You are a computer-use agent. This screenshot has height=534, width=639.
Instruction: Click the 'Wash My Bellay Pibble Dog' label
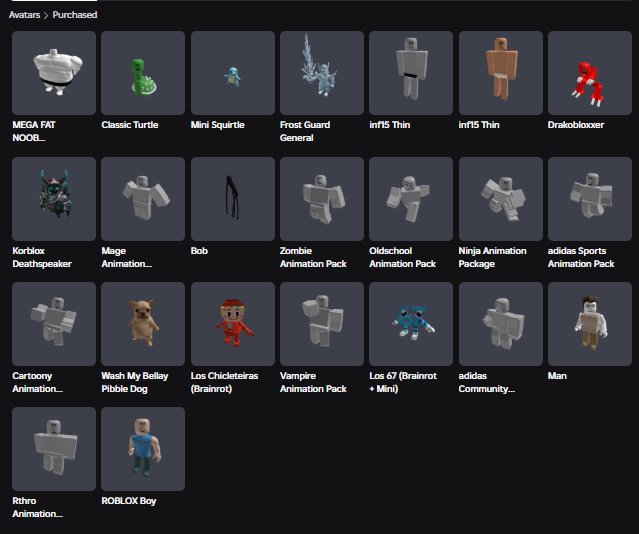134,382
